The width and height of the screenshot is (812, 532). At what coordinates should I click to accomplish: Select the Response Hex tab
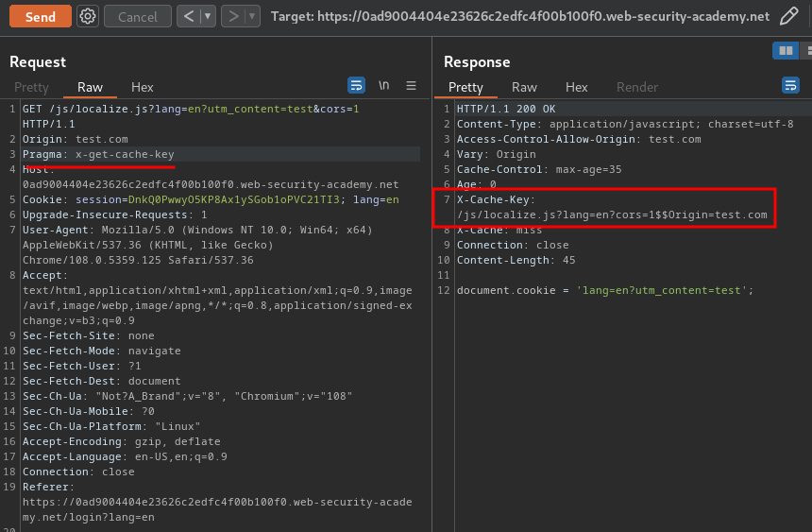[x=576, y=87]
